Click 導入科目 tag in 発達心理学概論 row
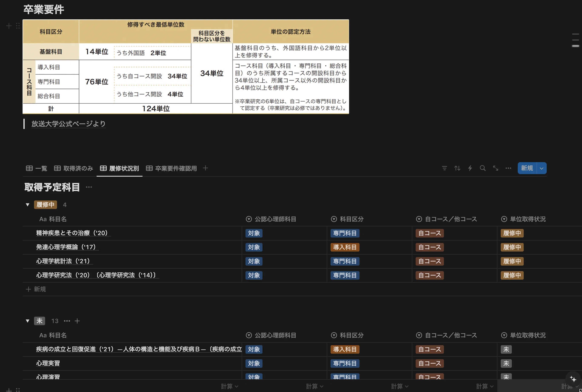The height and width of the screenshot is (392, 582). (x=345, y=247)
